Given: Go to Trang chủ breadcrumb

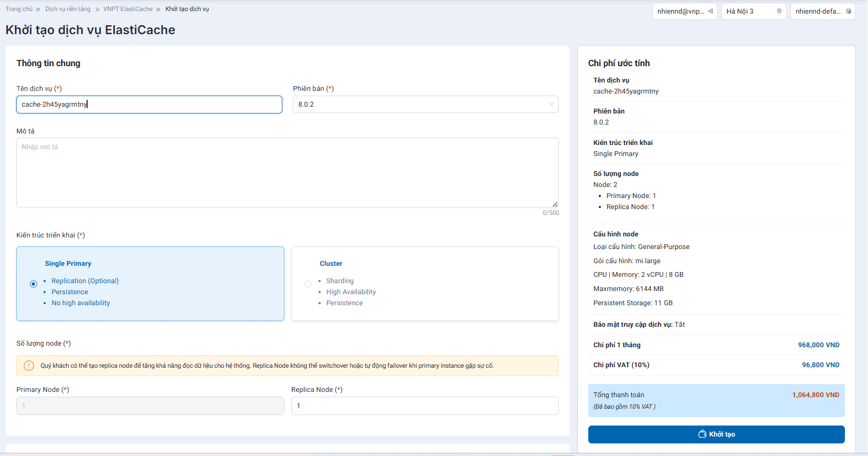Looking at the screenshot, I should click(x=19, y=9).
